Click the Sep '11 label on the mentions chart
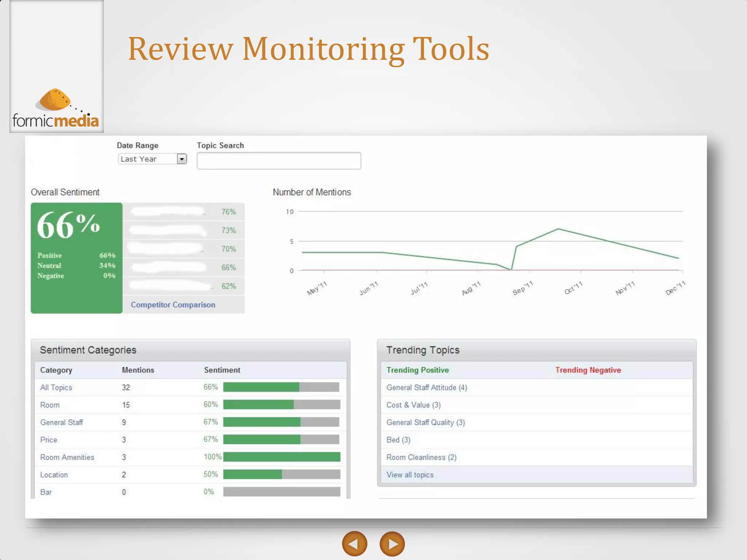This screenshot has width=747, height=560. tap(523, 288)
